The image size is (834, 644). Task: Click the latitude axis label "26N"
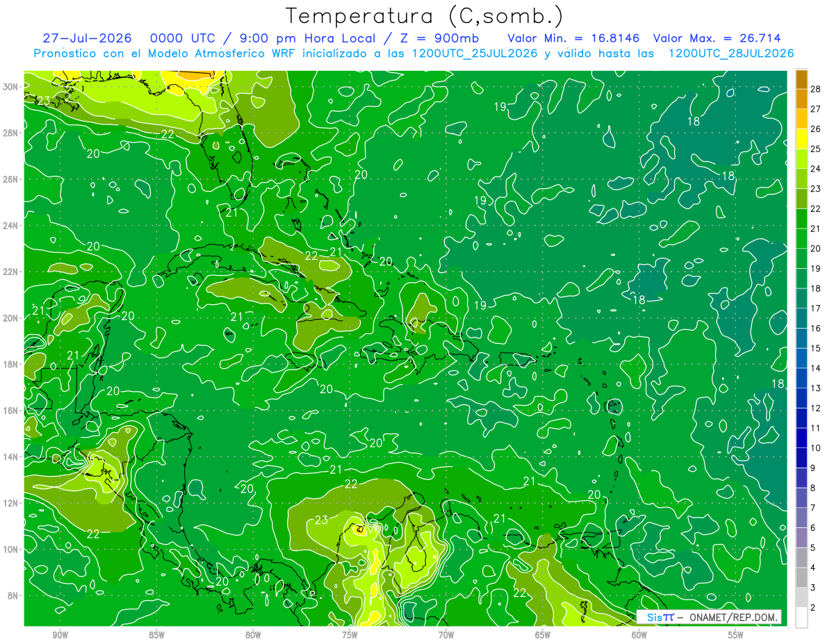pos(12,179)
